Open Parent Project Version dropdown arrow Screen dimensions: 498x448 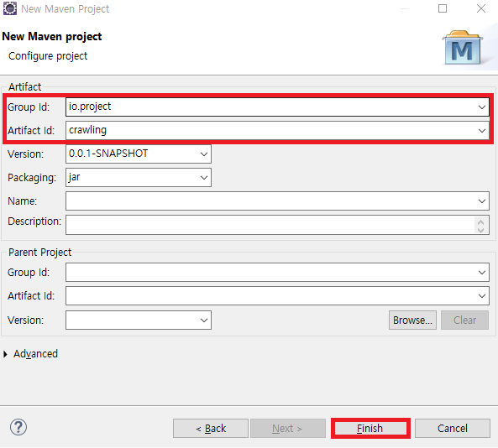[204, 320]
